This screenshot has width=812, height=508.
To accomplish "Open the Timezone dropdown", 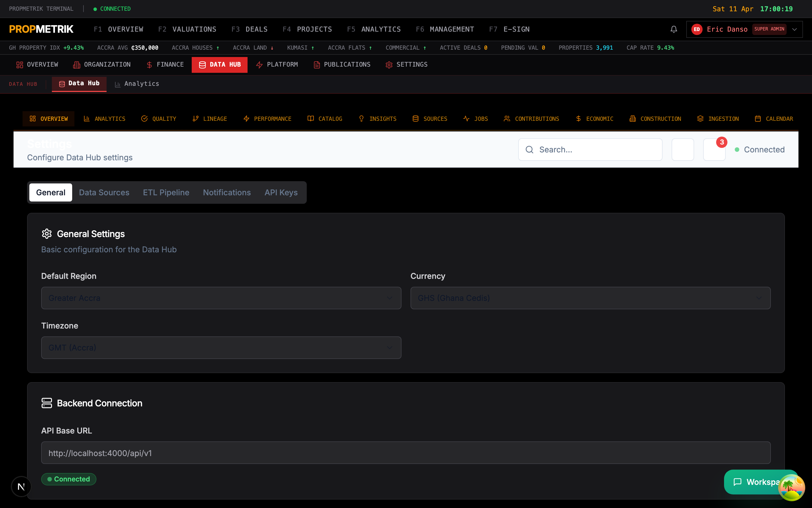I will point(221,348).
